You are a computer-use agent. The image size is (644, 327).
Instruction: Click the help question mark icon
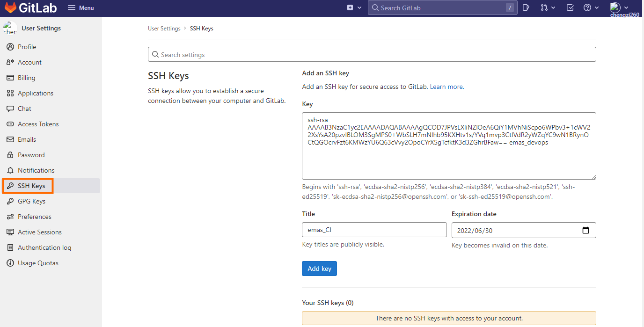coord(587,7)
